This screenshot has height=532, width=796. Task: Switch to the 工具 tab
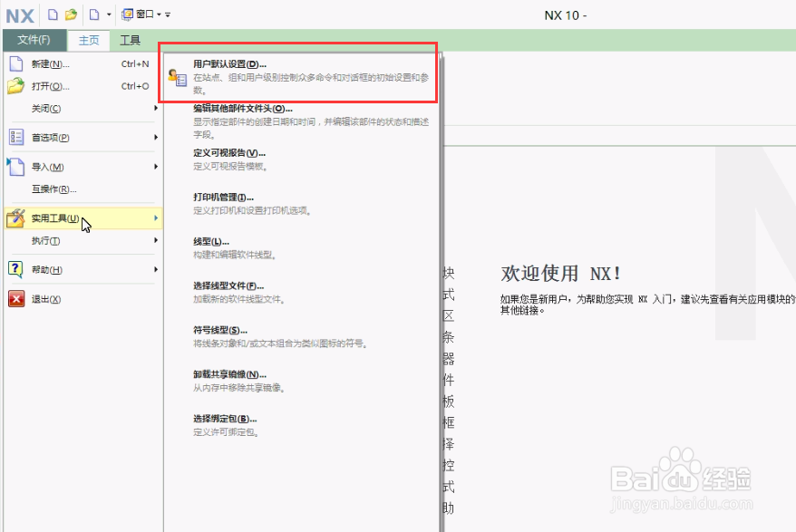[x=130, y=40]
